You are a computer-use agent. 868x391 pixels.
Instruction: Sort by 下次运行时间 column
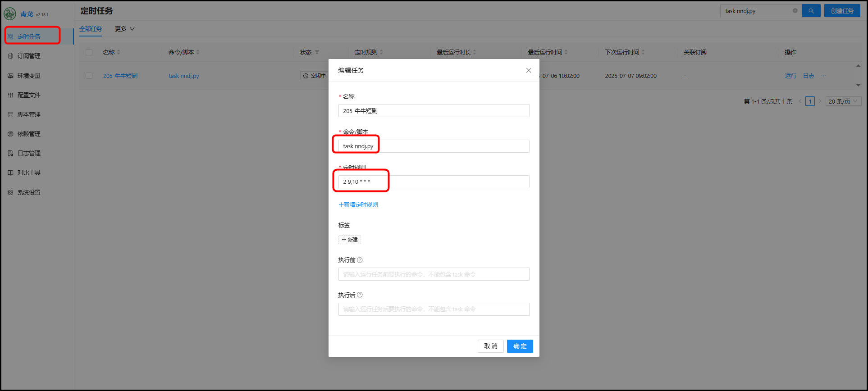click(x=643, y=52)
